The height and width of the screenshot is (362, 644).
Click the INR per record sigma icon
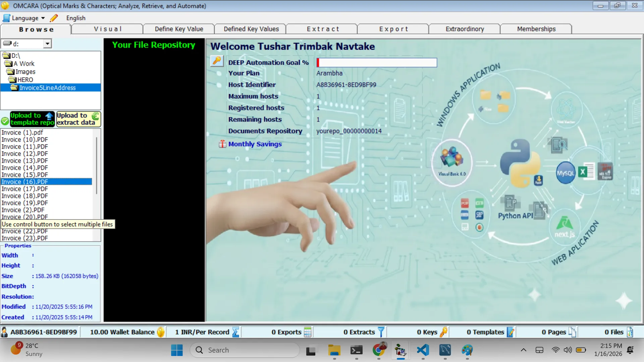(x=235, y=332)
